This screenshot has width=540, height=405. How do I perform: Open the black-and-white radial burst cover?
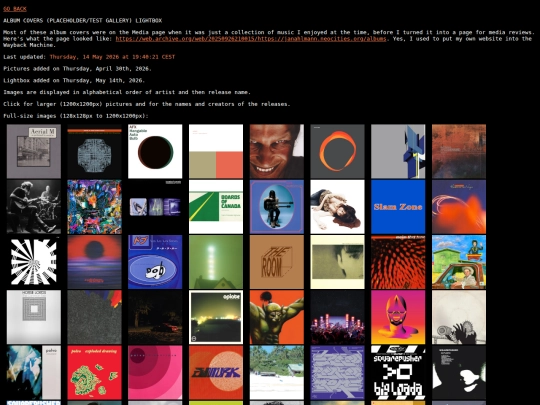point(34,262)
